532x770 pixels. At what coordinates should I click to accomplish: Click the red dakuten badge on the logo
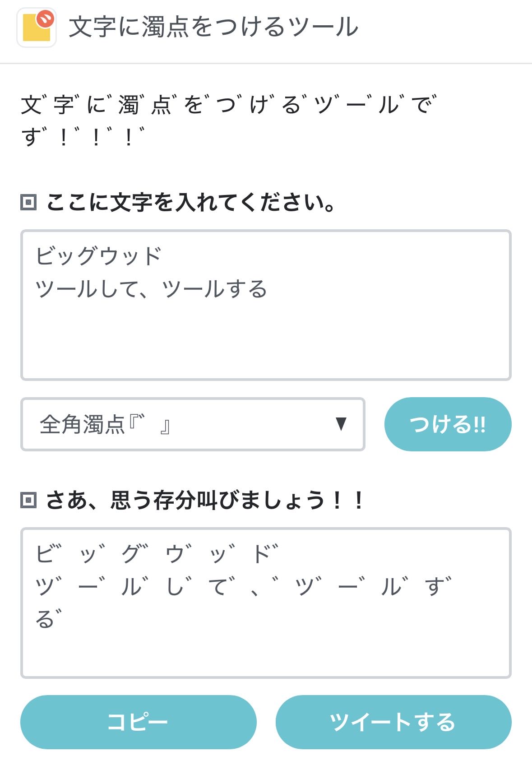[x=46, y=19]
